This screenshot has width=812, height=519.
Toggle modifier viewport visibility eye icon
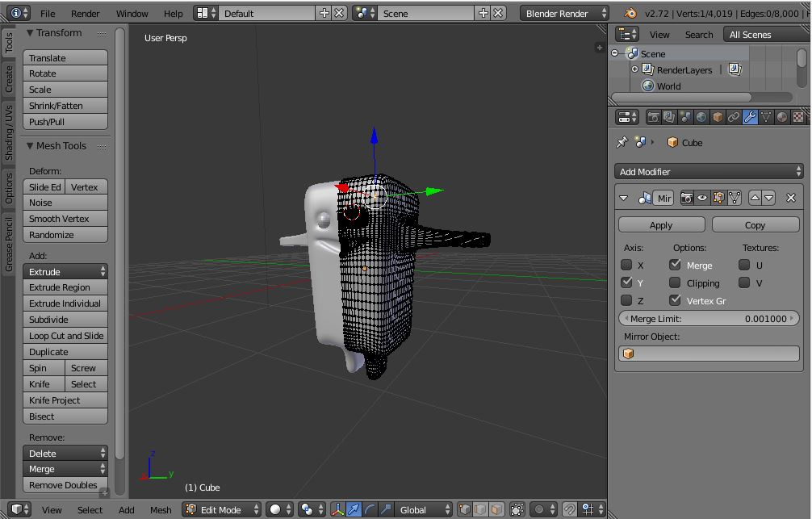coord(702,198)
